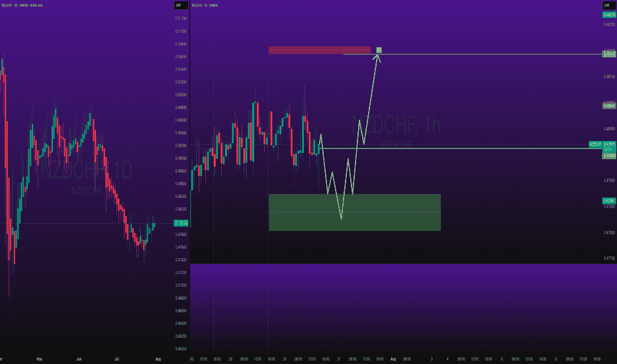Click the NZD/CHF 1h OANDA chart title

click(x=205, y=5)
